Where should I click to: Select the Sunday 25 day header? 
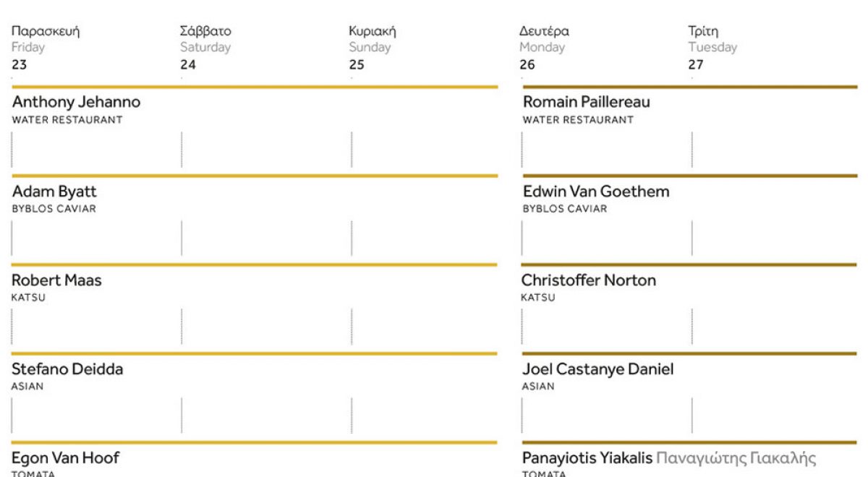coord(372,48)
